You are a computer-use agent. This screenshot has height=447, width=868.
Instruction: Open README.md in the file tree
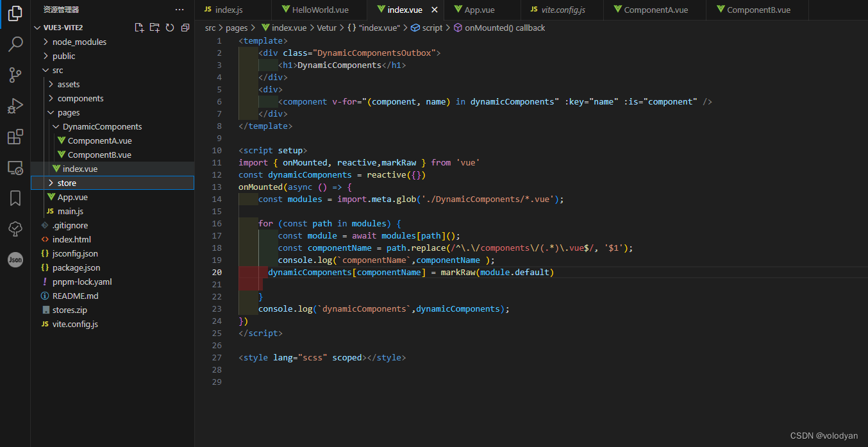(x=112, y=296)
